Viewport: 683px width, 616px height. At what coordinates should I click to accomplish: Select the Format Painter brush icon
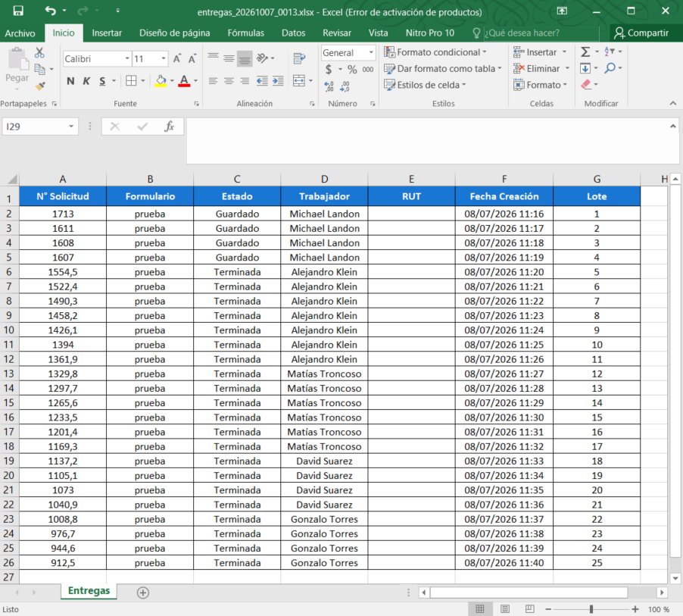(40, 86)
